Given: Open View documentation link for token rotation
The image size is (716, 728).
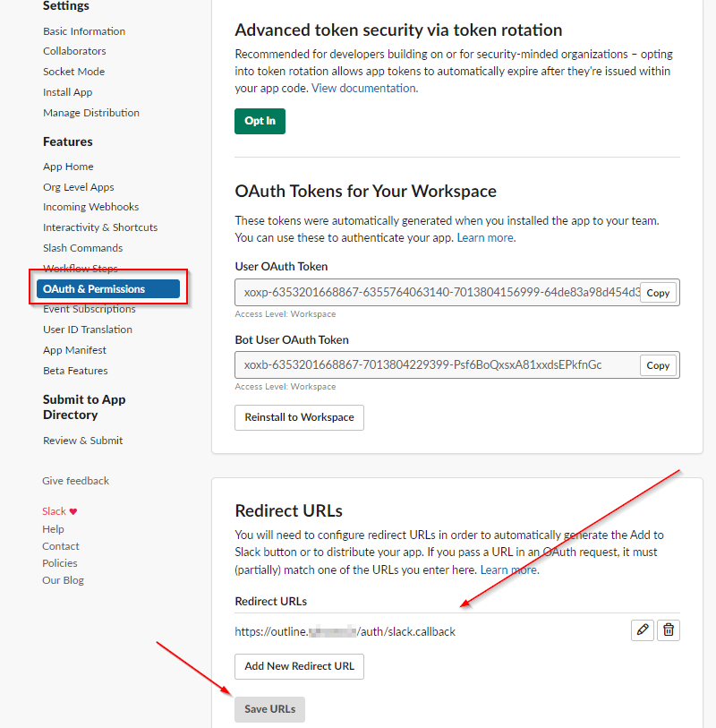Looking at the screenshot, I should (x=365, y=89).
